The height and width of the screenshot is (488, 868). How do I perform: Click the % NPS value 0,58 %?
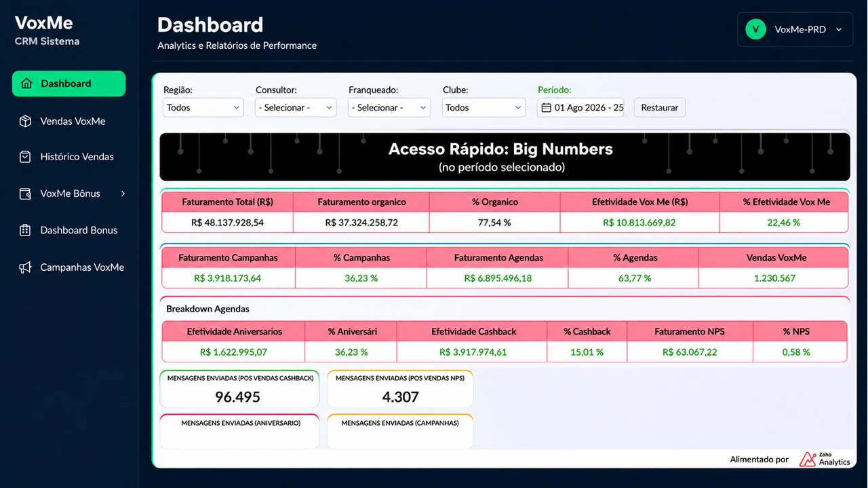coord(796,352)
